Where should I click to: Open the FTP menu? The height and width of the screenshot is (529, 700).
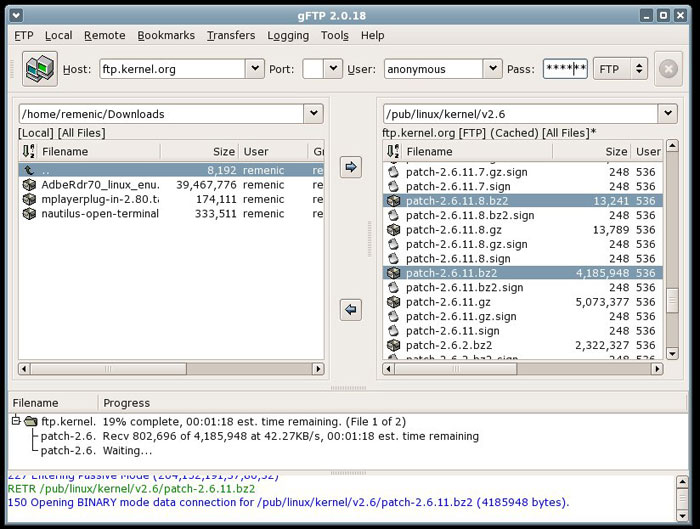(x=24, y=35)
